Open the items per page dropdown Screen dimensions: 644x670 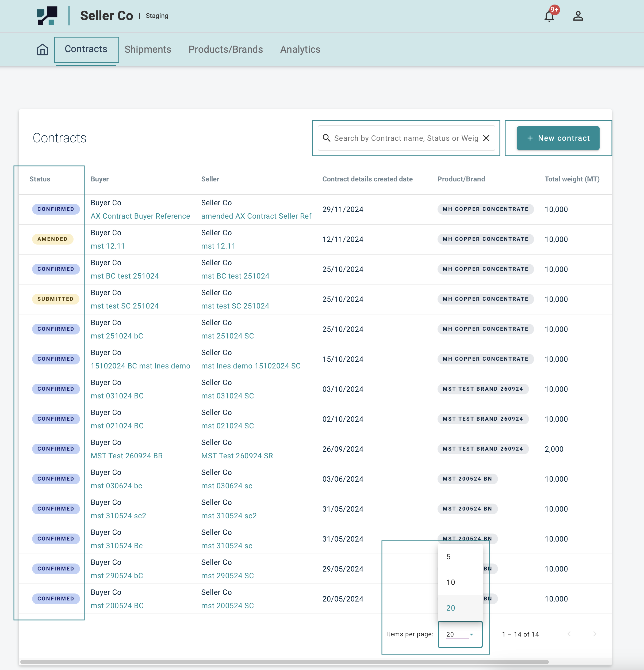[459, 634]
